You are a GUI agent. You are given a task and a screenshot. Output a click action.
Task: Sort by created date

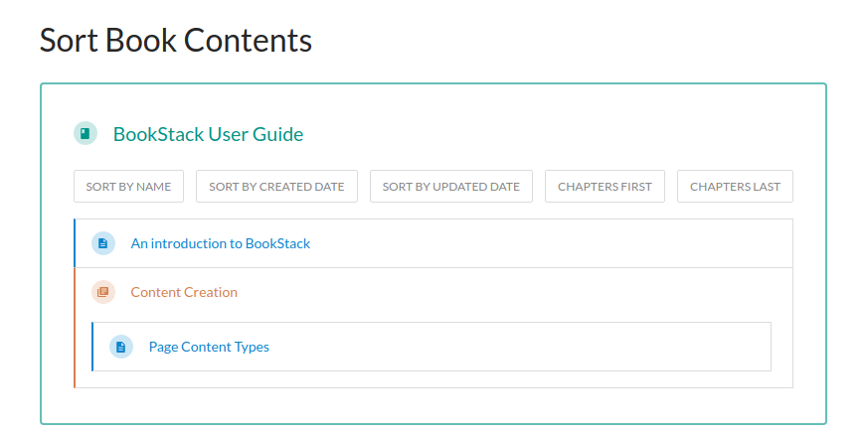click(x=276, y=187)
